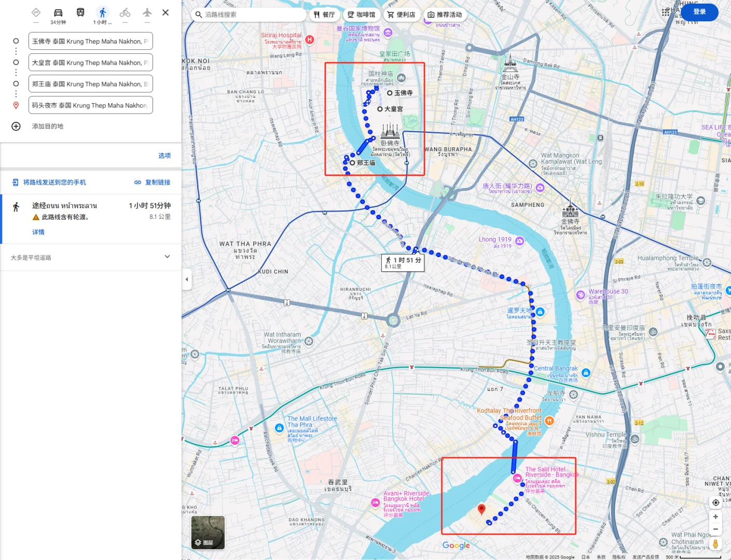Zoom in on the map
The width and height of the screenshot is (731, 560).
click(715, 516)
